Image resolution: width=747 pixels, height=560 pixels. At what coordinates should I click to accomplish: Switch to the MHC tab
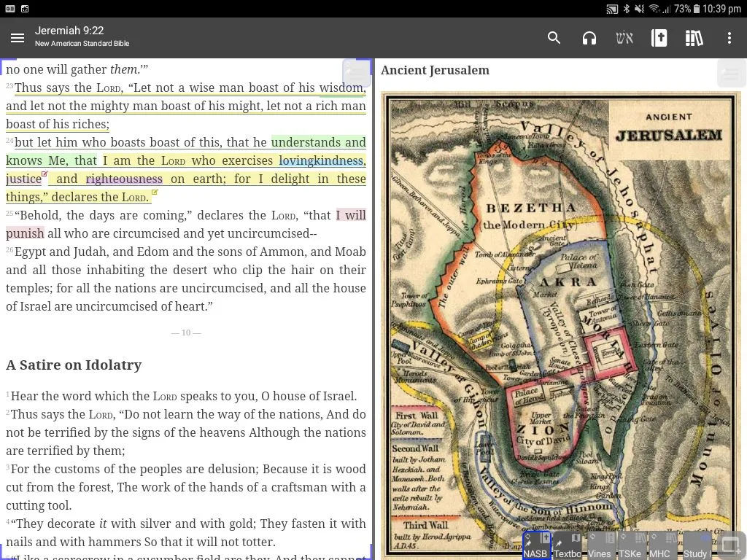(x=662, y=545)
